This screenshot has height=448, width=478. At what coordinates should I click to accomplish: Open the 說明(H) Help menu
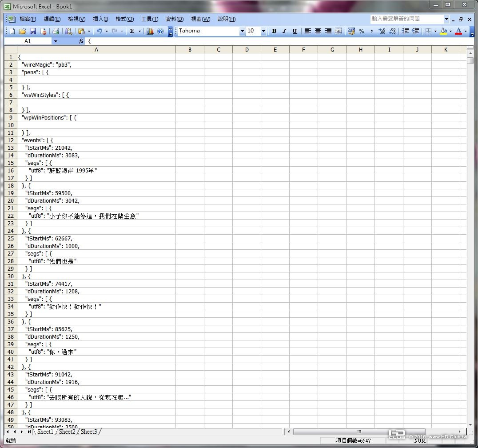coord(227,19)
